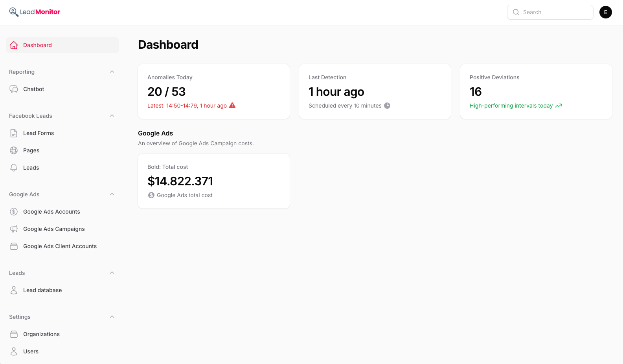
Task: Collapse the Facebook Leads section
Action: point(112,116)
